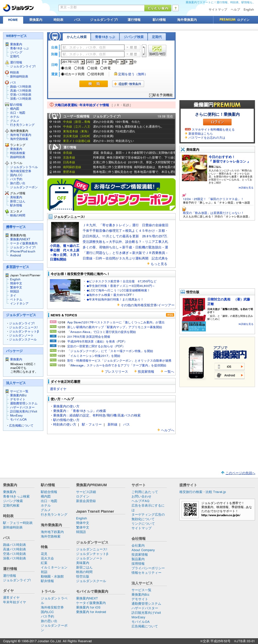Click clock icon next to バス sidebar
This screenshot has height=644, width=258.
(7, 83)
